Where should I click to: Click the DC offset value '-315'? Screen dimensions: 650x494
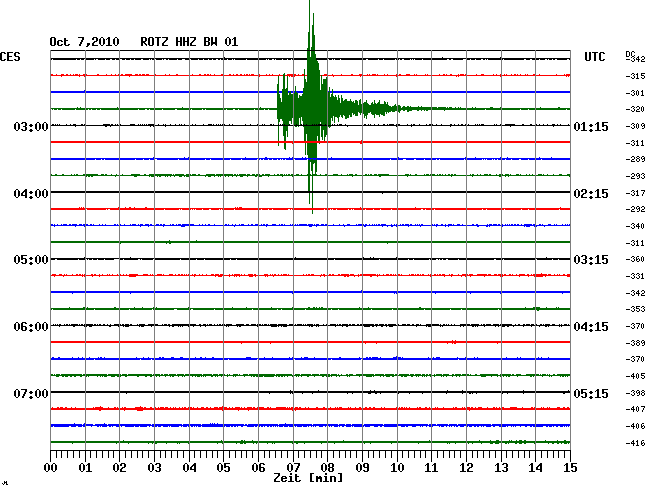click(635, 76)
